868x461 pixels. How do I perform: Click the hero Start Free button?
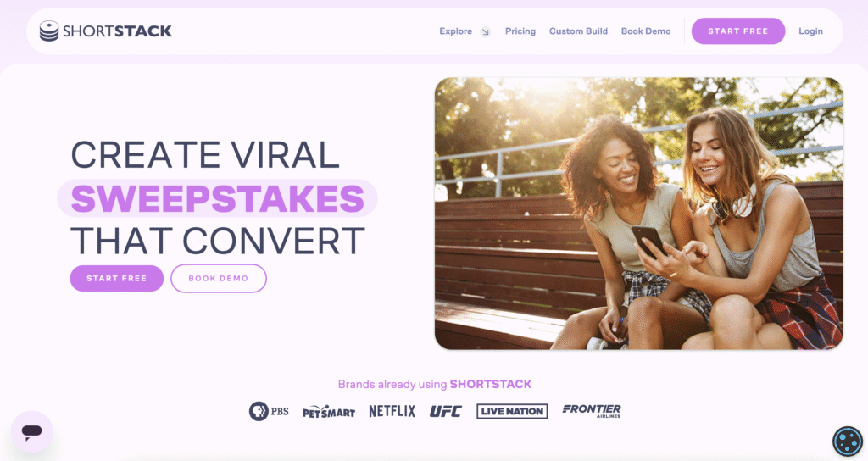[117, 278]
